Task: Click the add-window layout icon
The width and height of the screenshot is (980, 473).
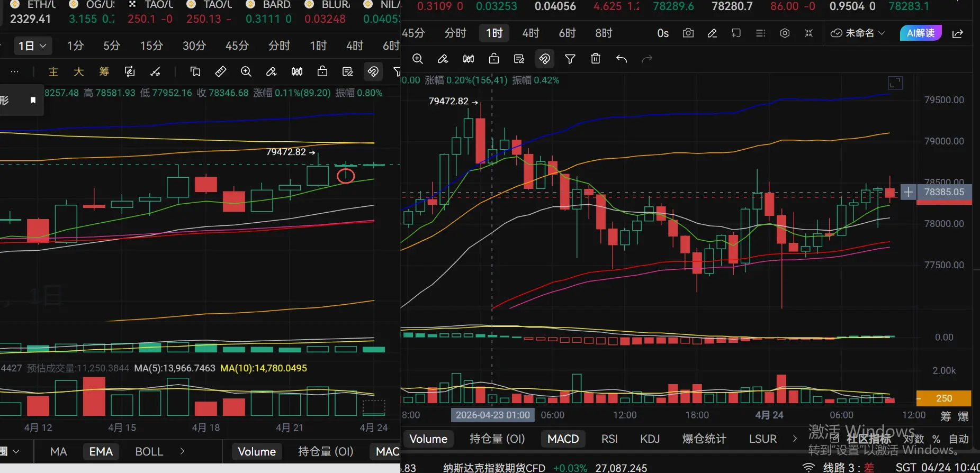Action: click(x=736, y=33)
